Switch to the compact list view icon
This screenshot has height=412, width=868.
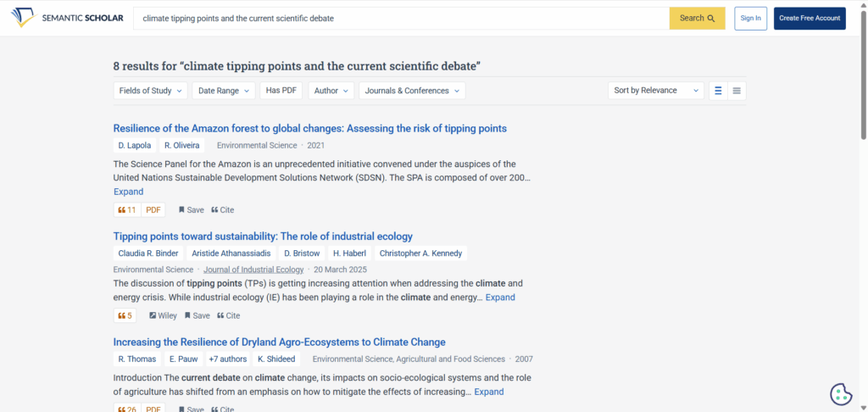(737, 91)
